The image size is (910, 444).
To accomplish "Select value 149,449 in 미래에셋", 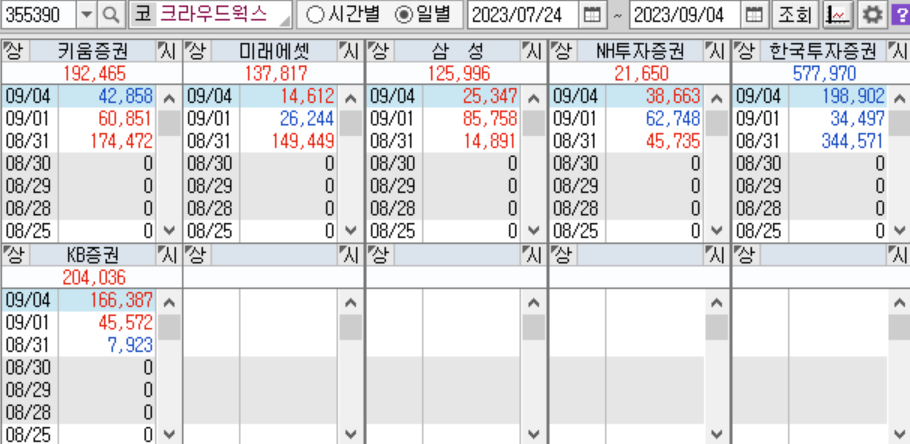I will (x=304, y=141).
